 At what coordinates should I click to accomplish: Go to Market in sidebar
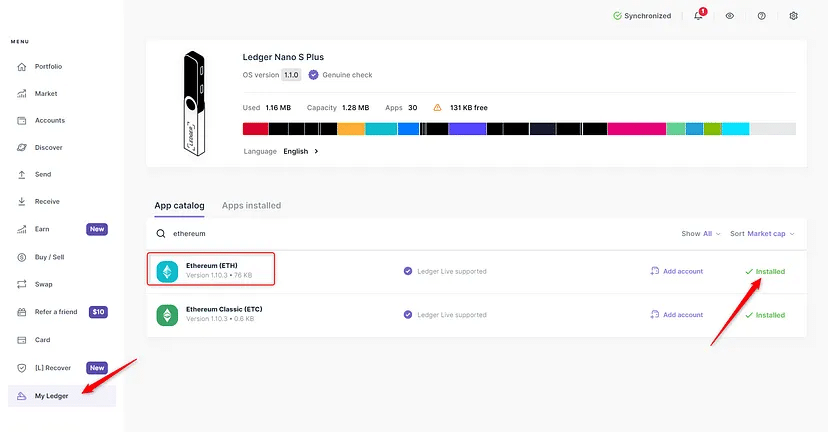[46, 93]
